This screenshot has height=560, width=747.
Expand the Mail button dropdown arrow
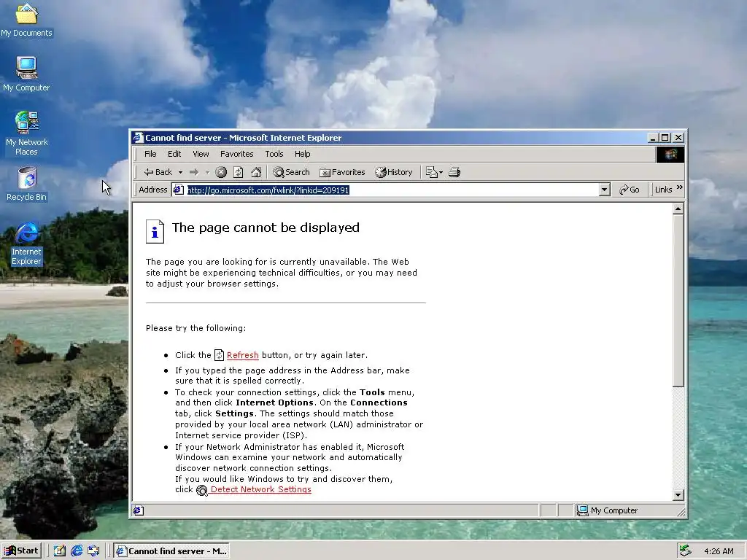441,172
